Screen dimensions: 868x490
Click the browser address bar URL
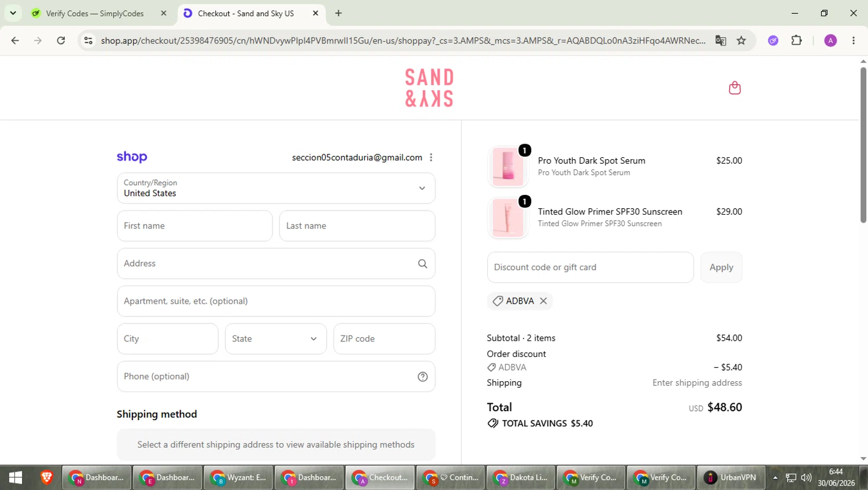[x=403, y=40]
